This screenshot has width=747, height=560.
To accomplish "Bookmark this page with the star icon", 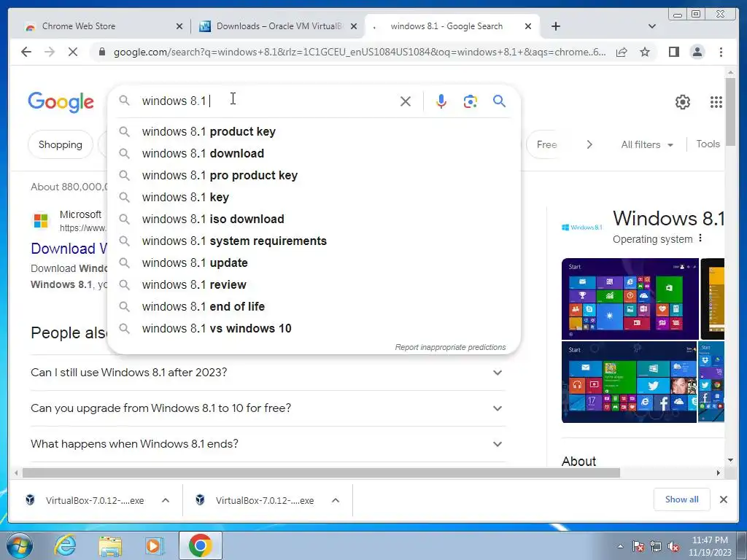I will [x=645, y=52].
